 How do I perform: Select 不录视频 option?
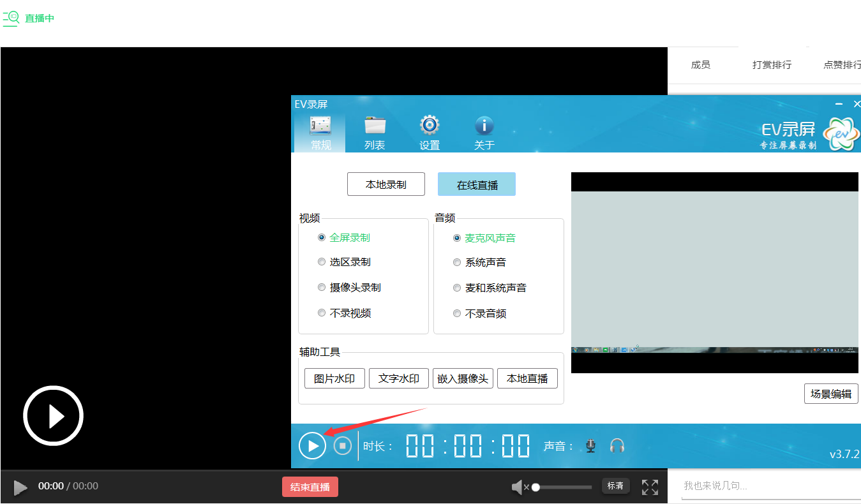coord(344,313)
